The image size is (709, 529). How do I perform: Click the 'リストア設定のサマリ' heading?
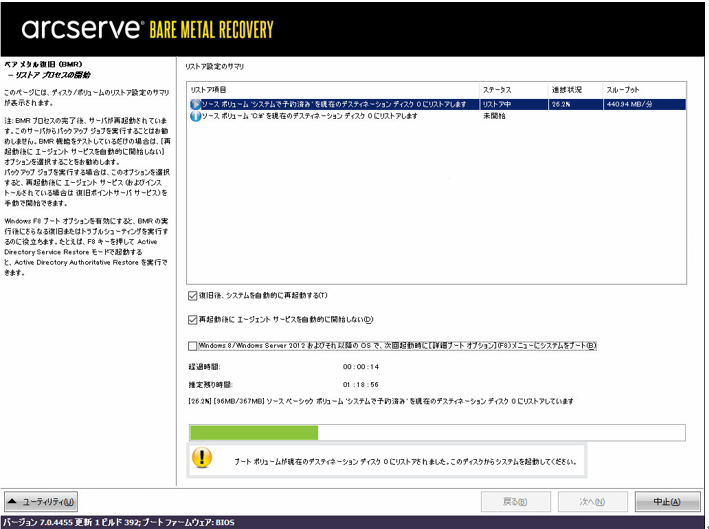214,66
